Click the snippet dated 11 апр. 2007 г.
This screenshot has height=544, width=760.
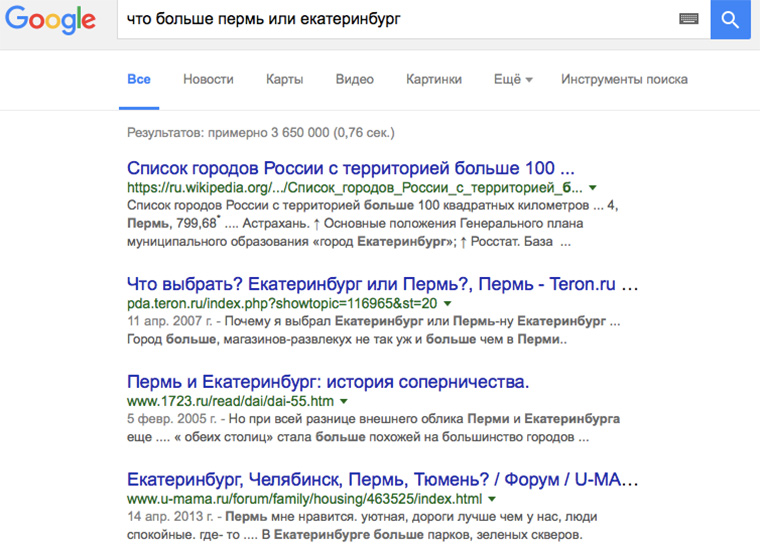pyautogui.click(x=373, y=330)
